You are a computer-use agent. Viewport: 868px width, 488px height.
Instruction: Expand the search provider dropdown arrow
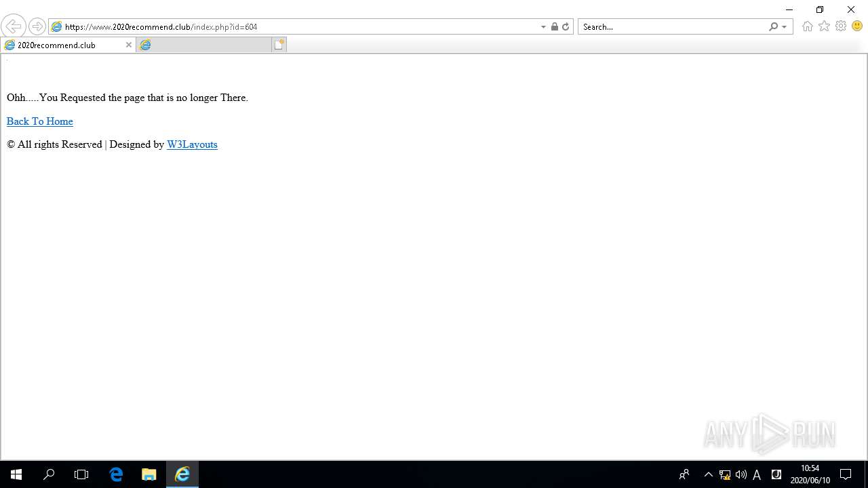point(785,27)
